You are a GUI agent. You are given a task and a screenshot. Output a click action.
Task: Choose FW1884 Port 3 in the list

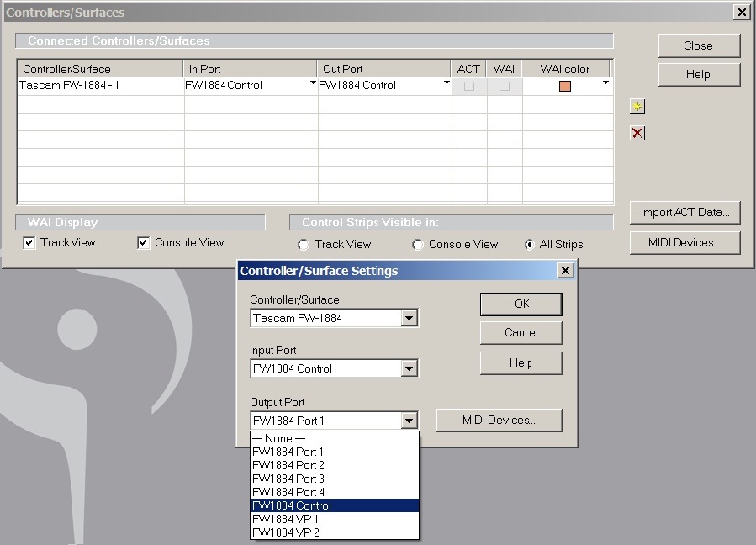(335, 479)
